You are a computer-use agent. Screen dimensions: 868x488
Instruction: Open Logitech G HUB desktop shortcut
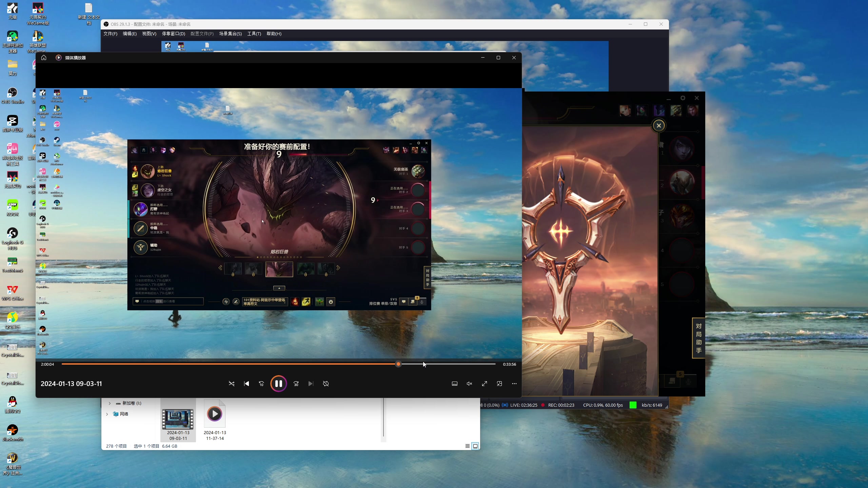coord(13,239)
